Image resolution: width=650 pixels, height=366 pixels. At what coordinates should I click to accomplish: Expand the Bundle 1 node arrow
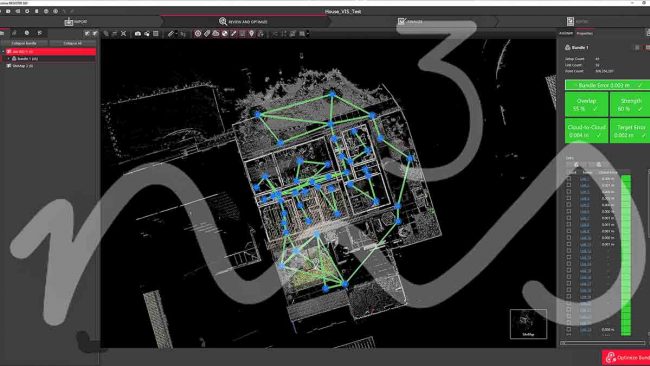tap(8, 59)
